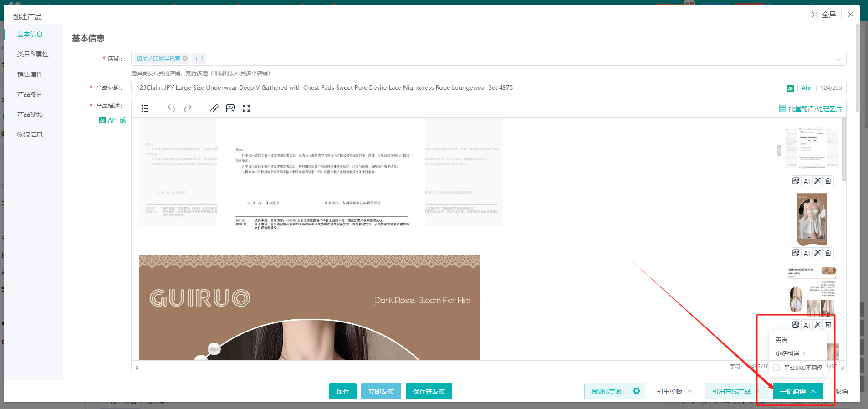Apply Abc capitalization to product title
The height and width of the screenshot is (409, 868).
pyautogui.click(x=807, y=88)
